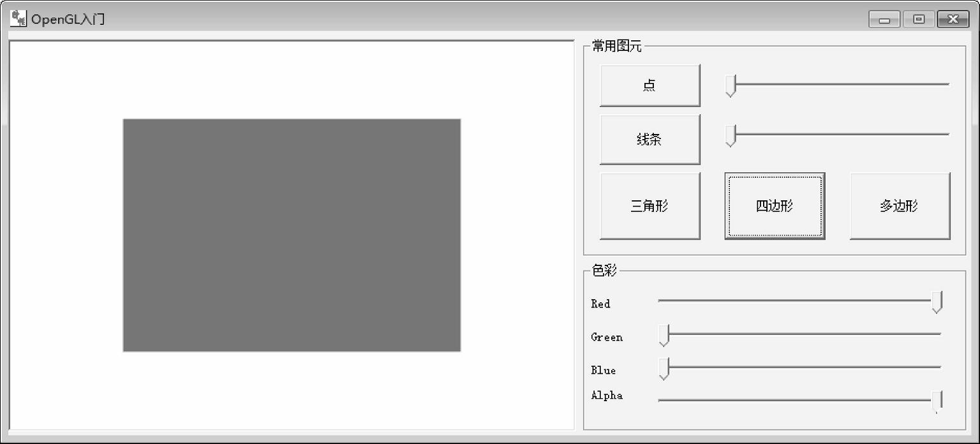Click the OpenGL入门 application icon in title bar

click(x=19, y=18)
